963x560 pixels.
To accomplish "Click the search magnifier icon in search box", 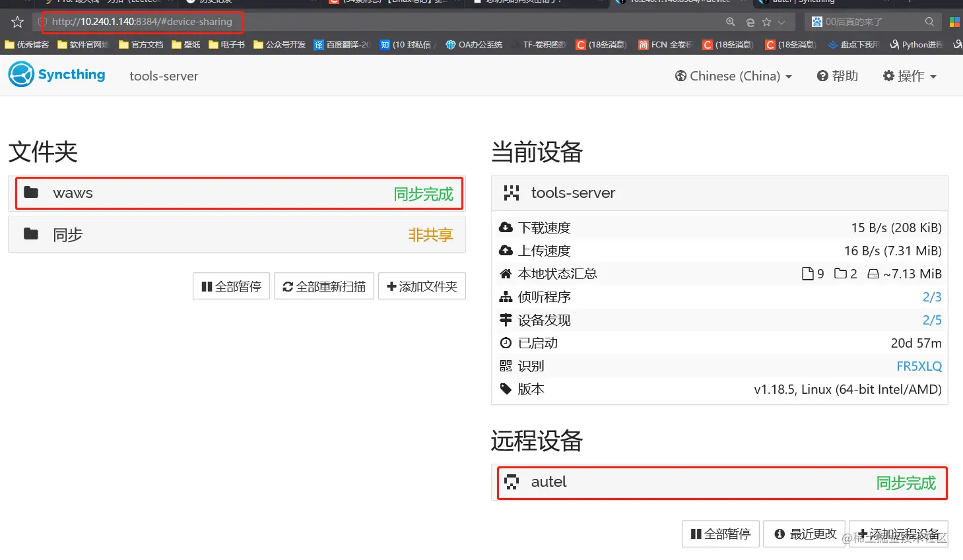I will [929, 22].
